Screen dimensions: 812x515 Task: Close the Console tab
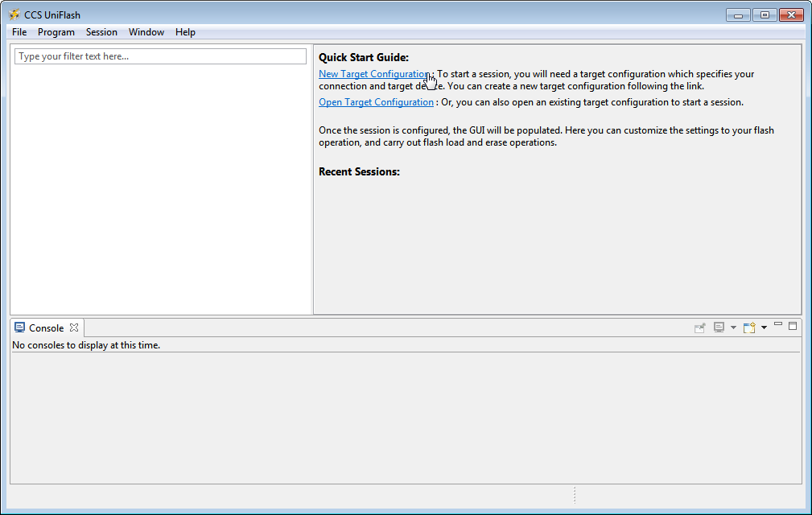[74, 327]
